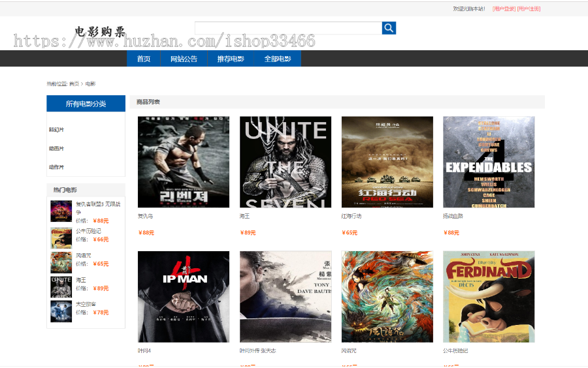The height and width of the screenshot is (368, 588).
Task: Click the ¥89元 price under 海王 poster
Action: [x=248, y=233]
